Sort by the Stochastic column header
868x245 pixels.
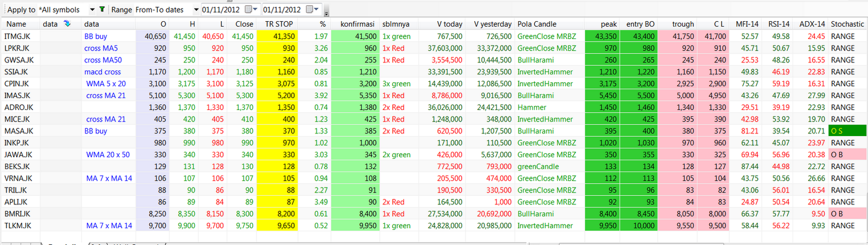pyautogui.click(x=847, y=24)
